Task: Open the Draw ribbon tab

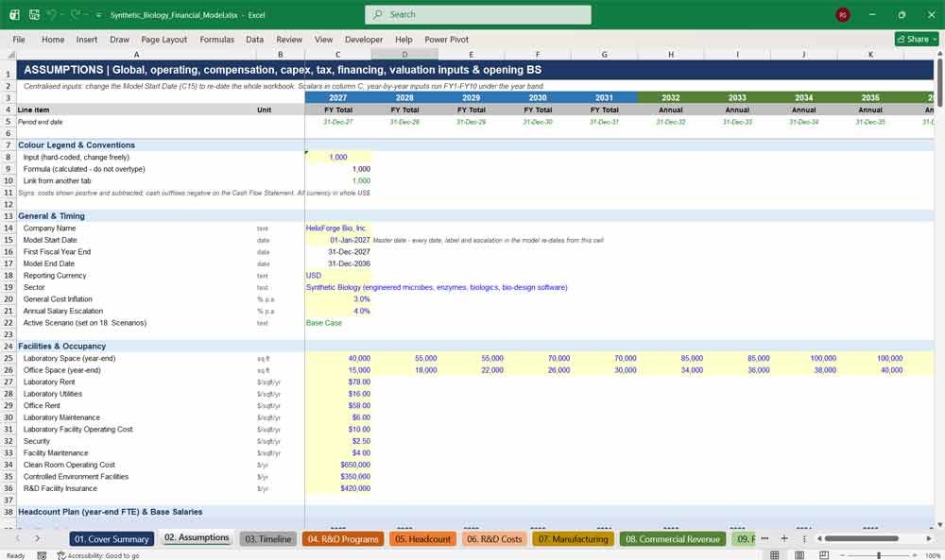Action: pyautogui.click(x=119, y=39)
